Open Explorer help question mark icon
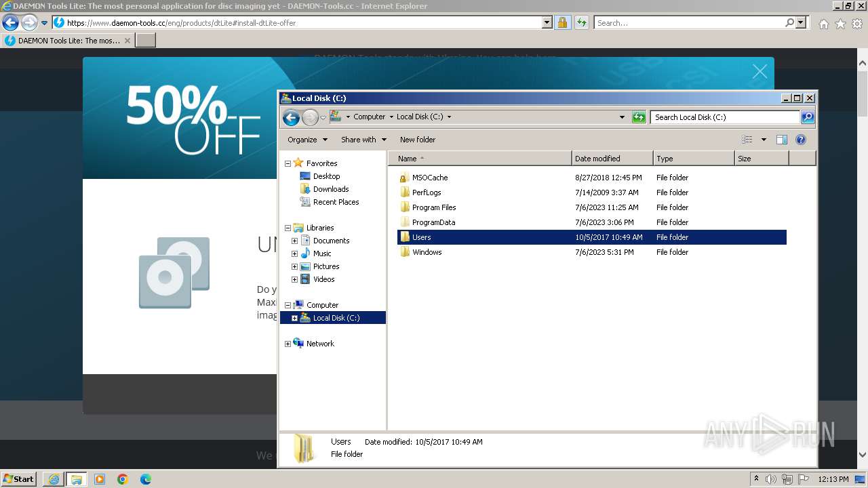The height and width of the screenshot is (488, 868). pos(801,140)
